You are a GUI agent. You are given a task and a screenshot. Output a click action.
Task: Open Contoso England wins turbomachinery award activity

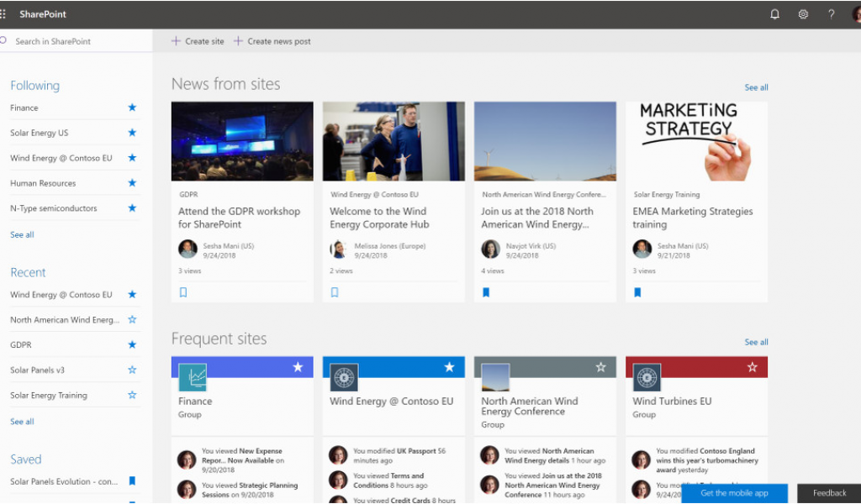click(x=706, y=460)
